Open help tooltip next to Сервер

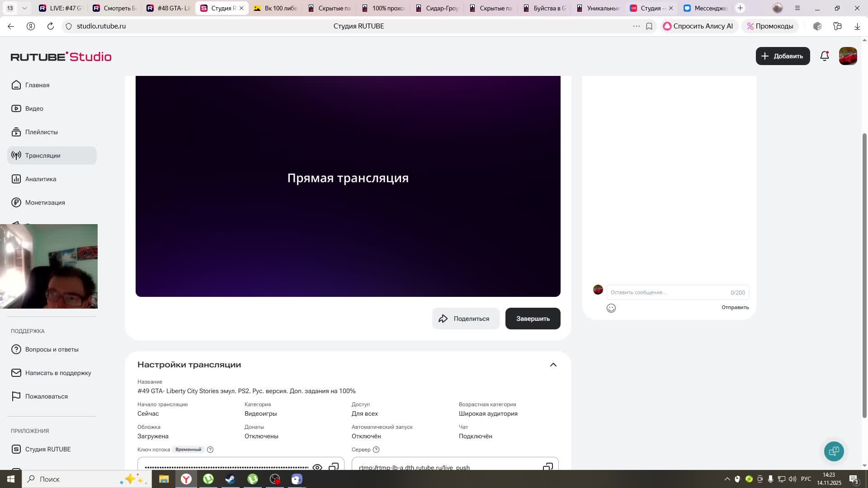click(376, 450)
